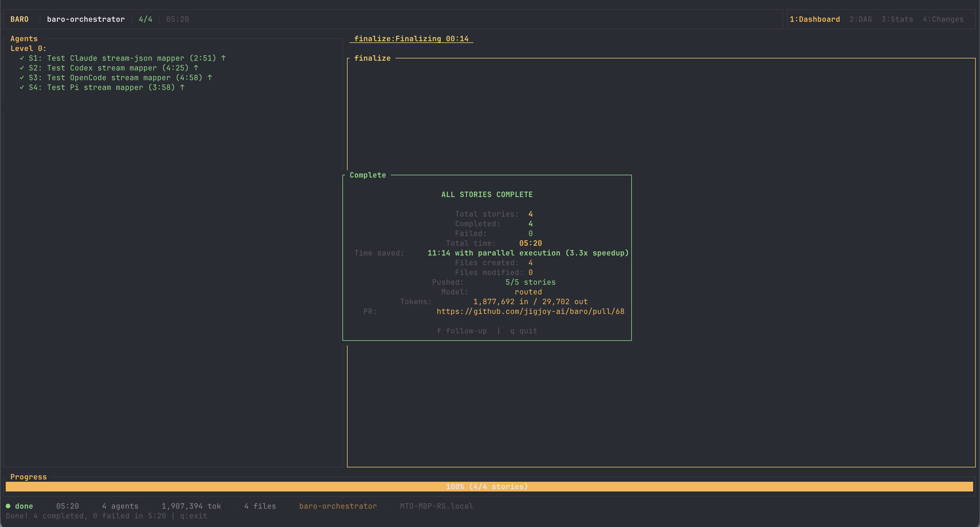This screenshot has width=980, height=527.
Task: Click the Total time value 05:20
Action: point(530,243)
